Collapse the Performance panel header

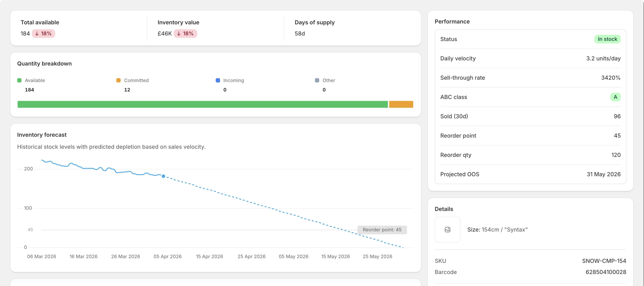coord(452,21)
